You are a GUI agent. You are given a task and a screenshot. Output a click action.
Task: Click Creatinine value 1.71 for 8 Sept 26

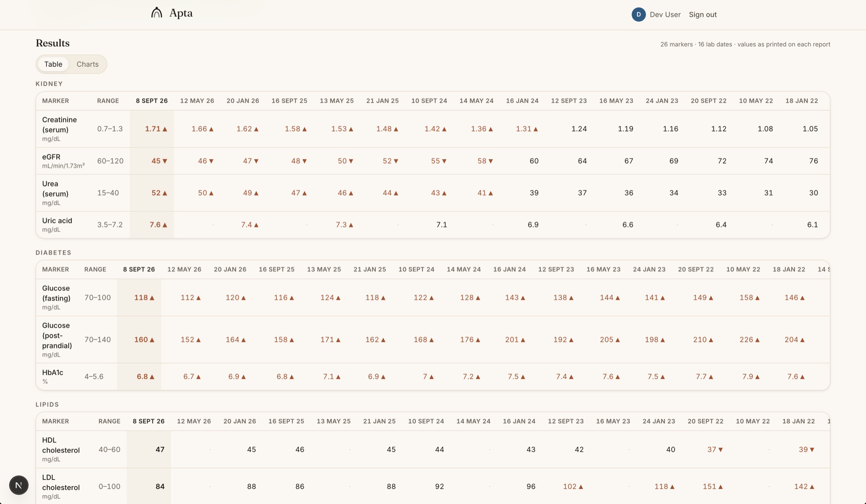pos(156,129)
